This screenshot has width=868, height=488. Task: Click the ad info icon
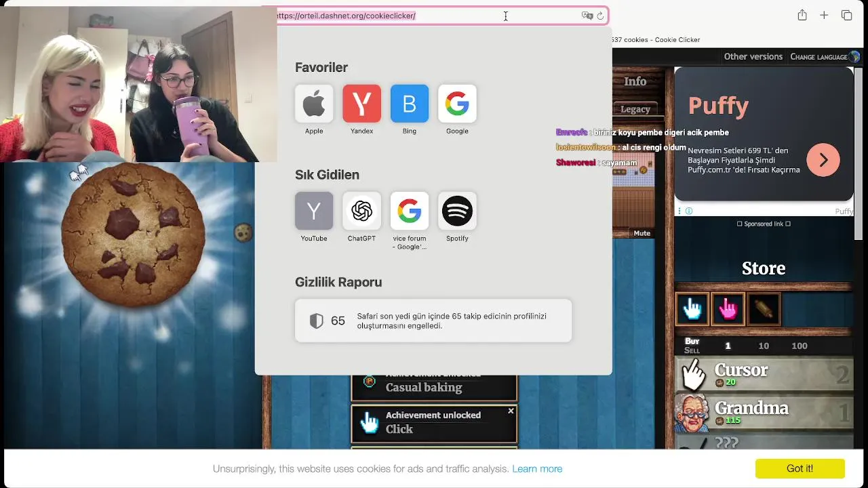tap(689, 211)
